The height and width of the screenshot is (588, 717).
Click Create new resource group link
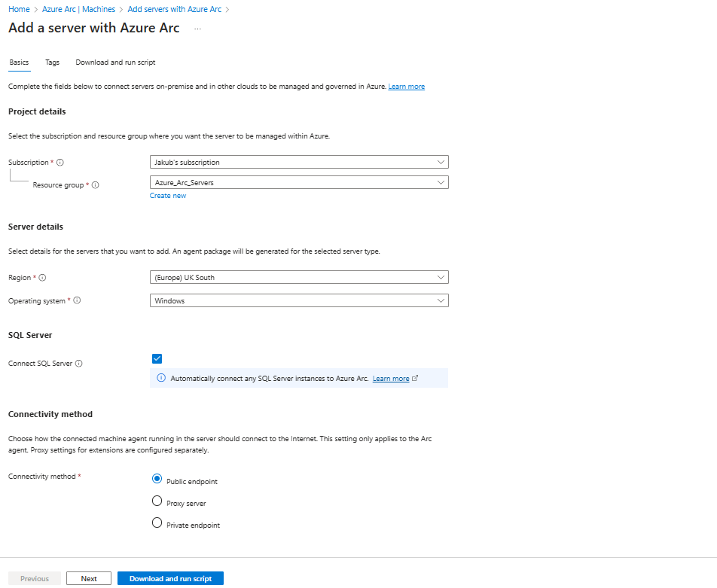point(168,195)
